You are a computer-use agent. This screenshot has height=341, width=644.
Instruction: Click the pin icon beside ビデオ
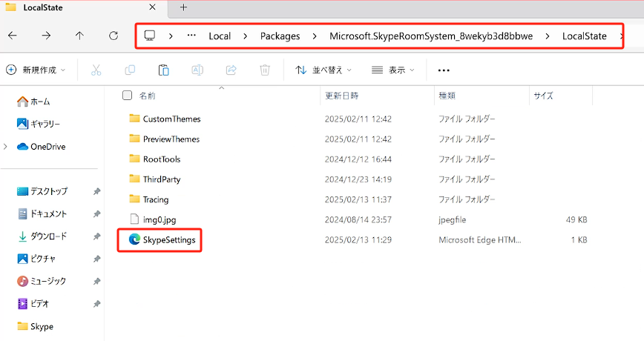point(96,304)
